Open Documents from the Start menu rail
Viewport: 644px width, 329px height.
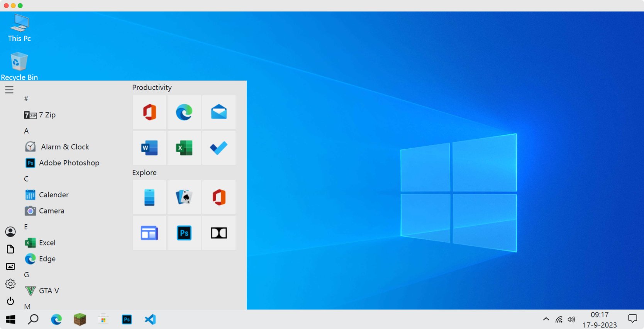pyautogui.click(x=10, y=249)
